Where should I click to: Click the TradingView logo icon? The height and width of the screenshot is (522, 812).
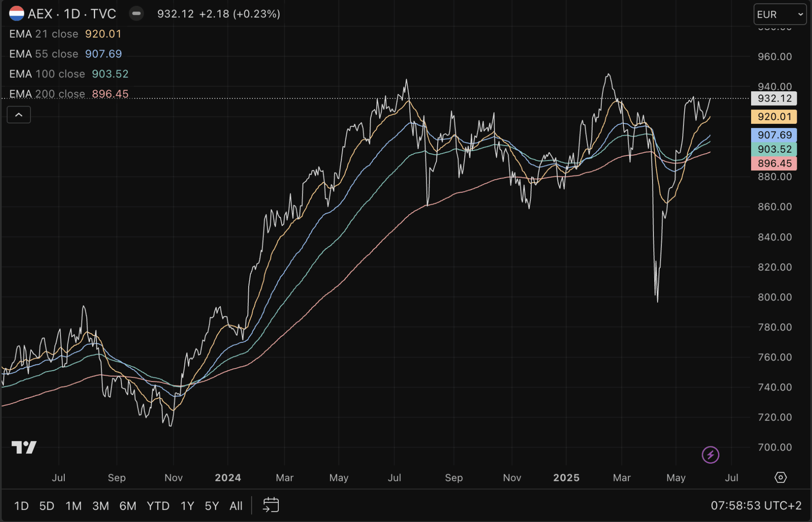coord(24,447)
